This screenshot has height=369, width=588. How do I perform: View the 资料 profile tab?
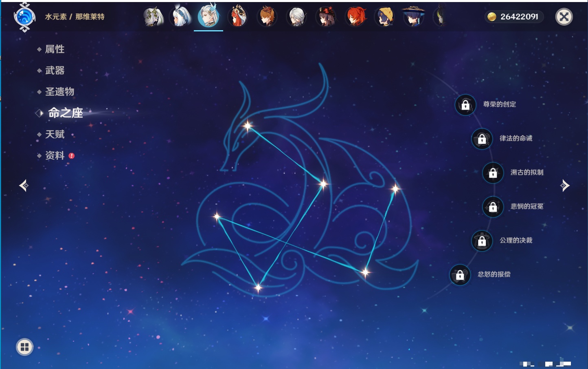55,155
